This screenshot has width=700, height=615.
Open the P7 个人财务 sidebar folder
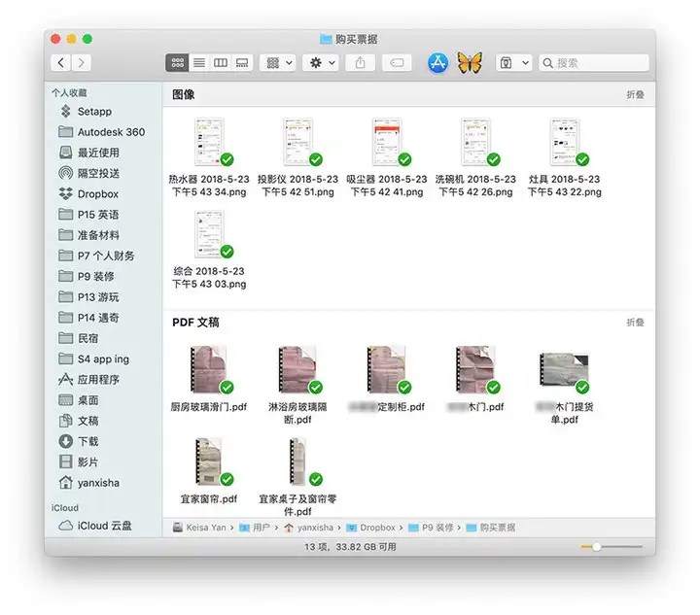[96, 256]
